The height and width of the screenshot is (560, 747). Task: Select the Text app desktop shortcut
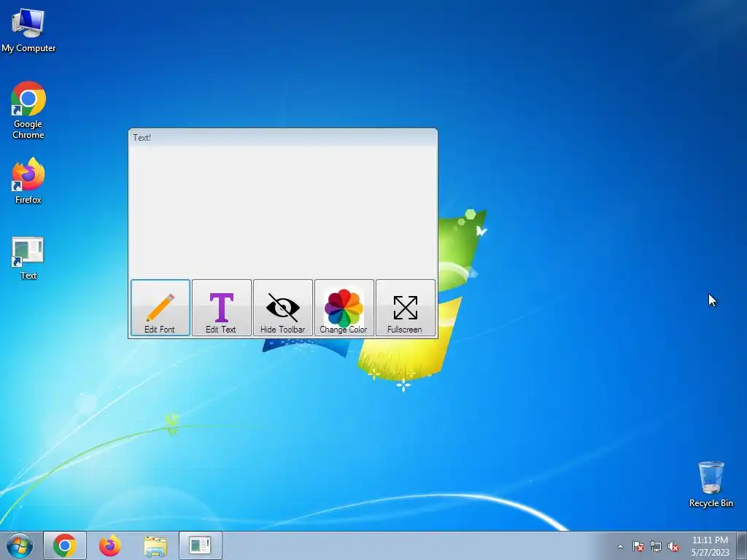tap(28, 258)
